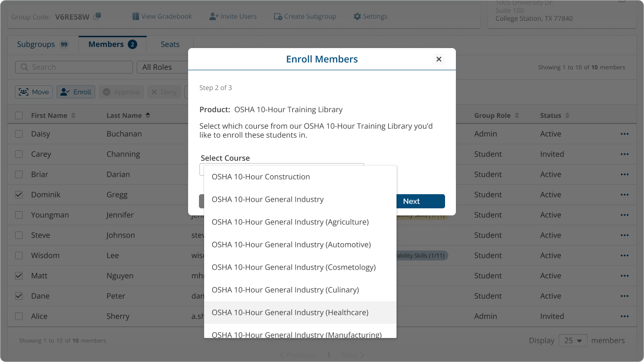
Task: Open the actions menu for Daisy Buchanan
Action: [x=624, y=134]
